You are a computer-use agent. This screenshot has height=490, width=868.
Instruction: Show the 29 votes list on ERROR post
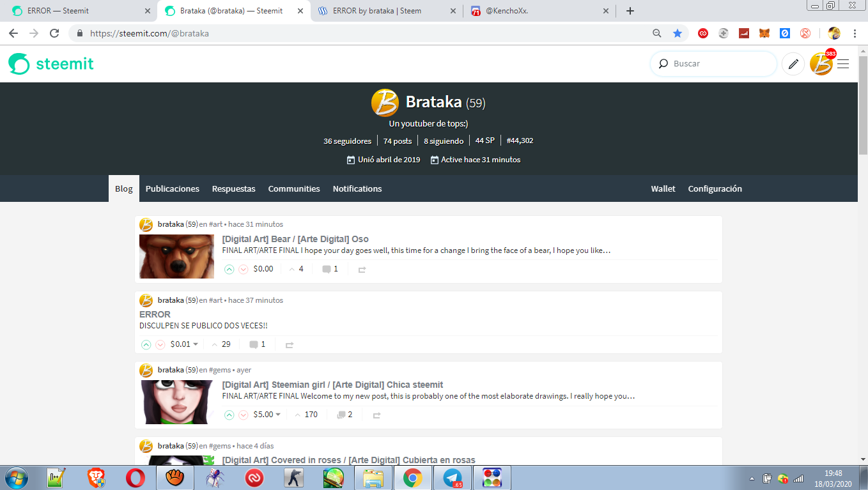click(221, 344)
